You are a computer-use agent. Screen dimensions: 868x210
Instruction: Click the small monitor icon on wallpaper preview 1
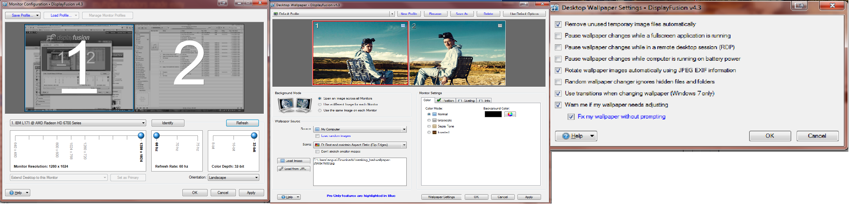(x=403, y=26)
